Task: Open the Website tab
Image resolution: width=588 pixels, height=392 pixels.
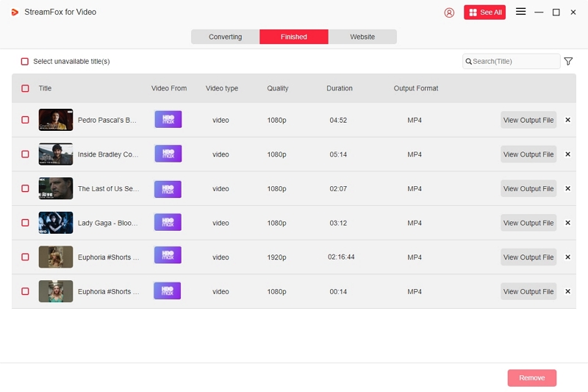Action: (x=362, y=37)
